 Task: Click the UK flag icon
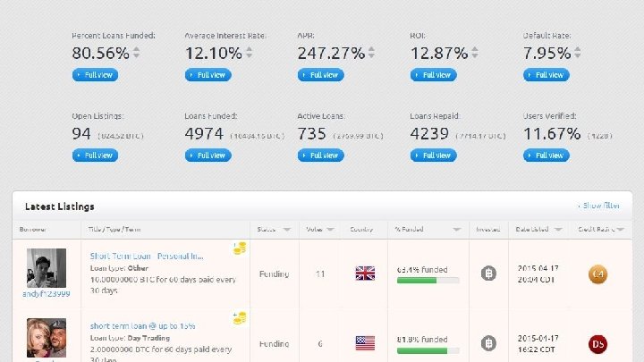(365, 274)
